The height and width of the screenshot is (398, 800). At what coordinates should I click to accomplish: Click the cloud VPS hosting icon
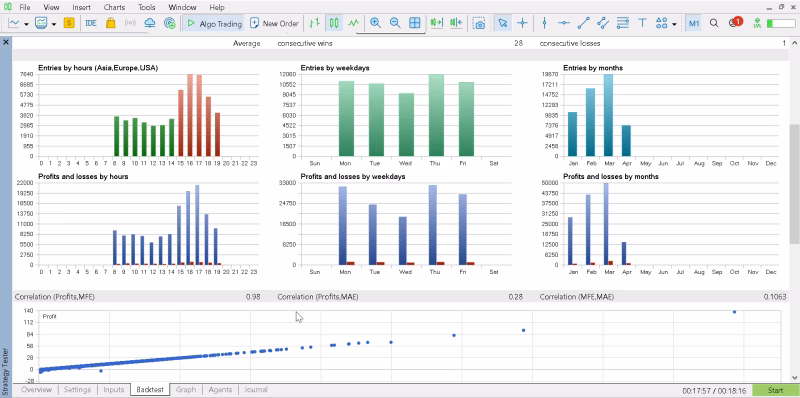pos(150,23)
